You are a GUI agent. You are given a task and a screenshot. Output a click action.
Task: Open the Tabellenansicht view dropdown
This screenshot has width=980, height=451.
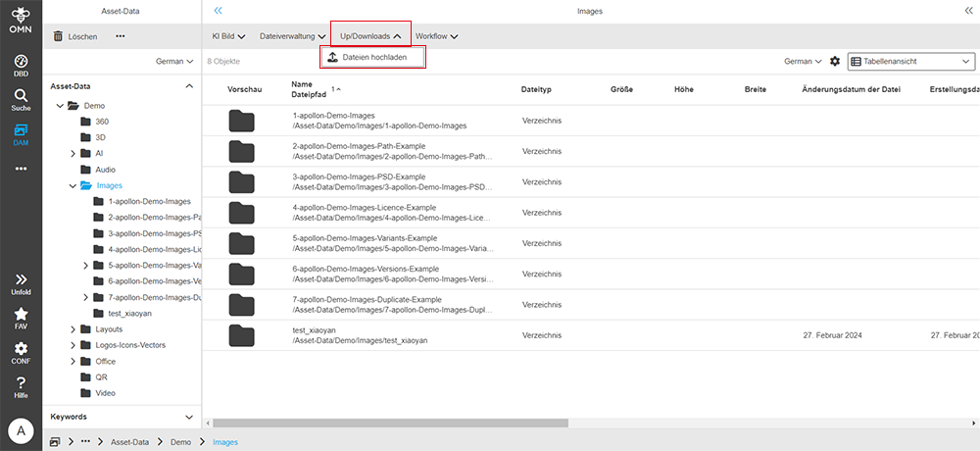point(911,62)
